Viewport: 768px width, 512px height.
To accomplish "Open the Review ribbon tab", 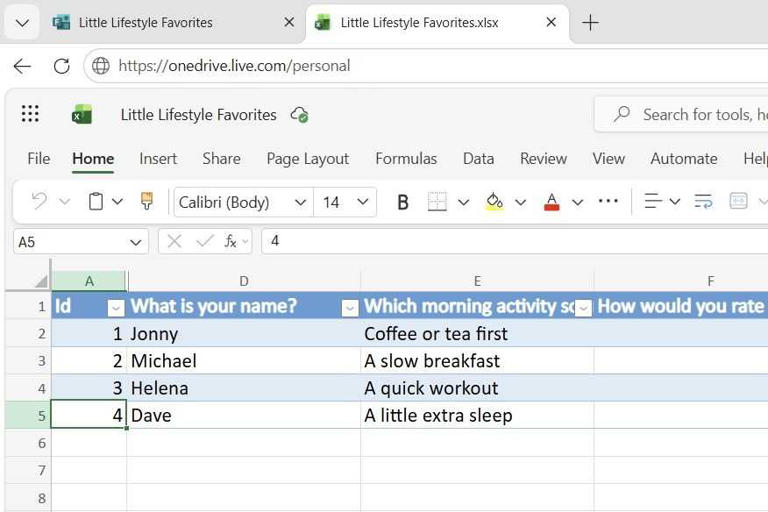I will (x=543, y=159).
